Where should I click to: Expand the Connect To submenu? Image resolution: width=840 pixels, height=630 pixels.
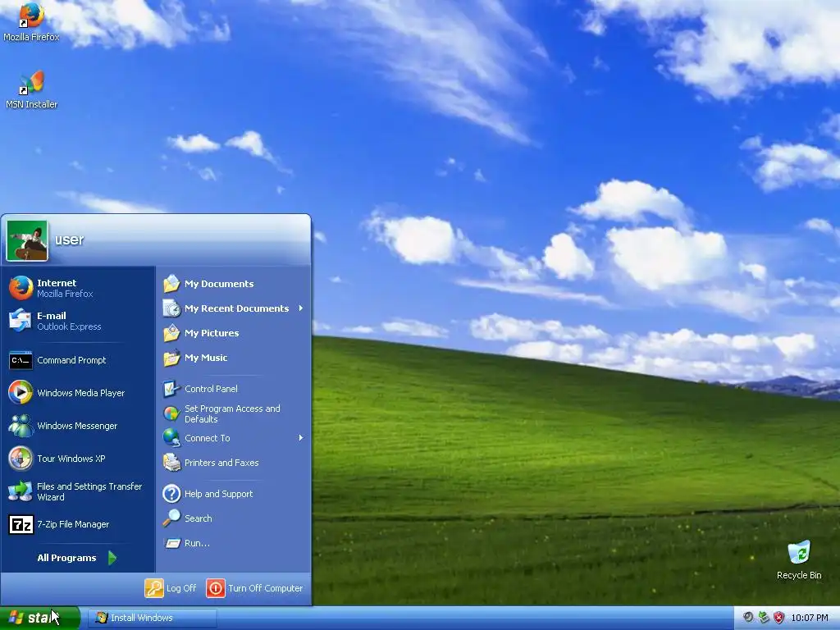[234, 438]
